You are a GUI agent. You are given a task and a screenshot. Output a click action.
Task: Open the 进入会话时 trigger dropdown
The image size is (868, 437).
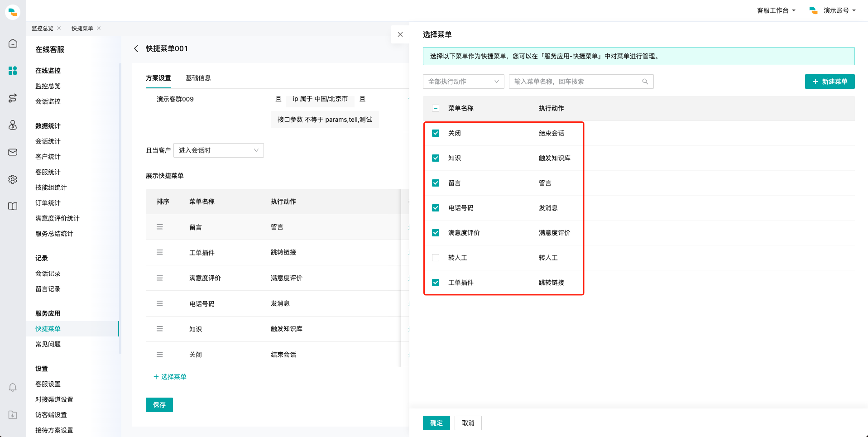point(219,150)
